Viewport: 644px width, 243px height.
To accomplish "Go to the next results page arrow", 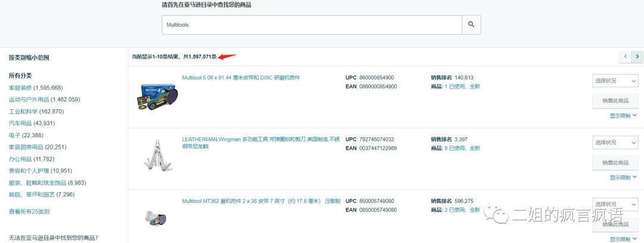I will point(637,57).
